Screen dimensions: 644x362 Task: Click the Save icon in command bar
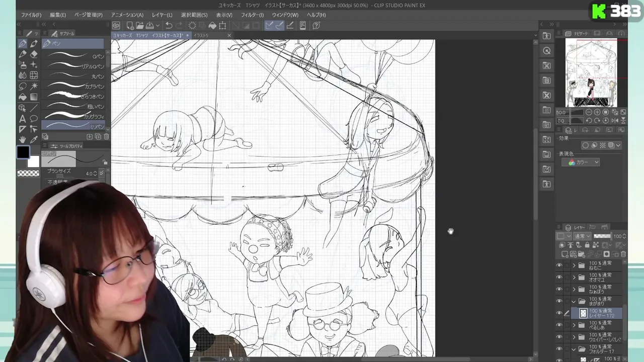150,26
